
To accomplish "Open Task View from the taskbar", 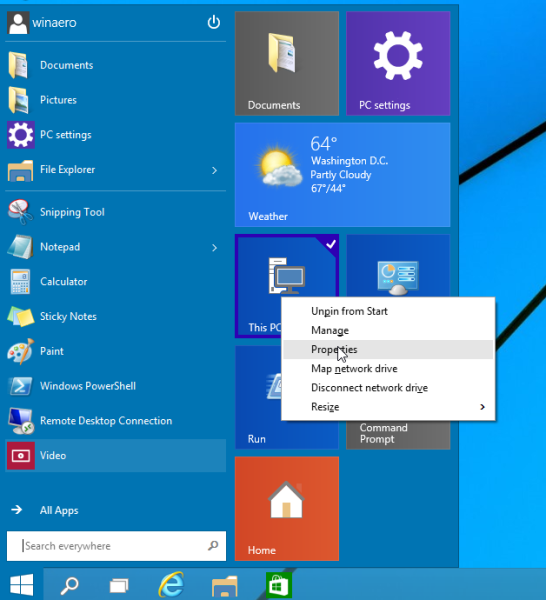I will [x=119, y=585].
